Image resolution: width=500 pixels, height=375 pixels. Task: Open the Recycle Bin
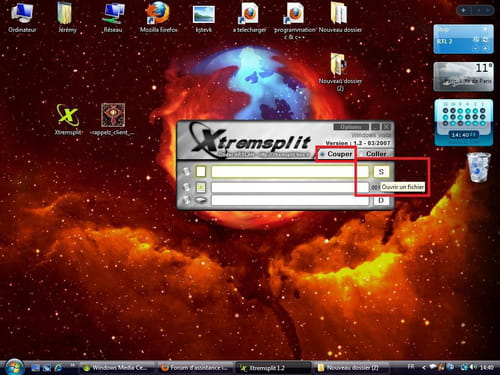pos(479,167)
